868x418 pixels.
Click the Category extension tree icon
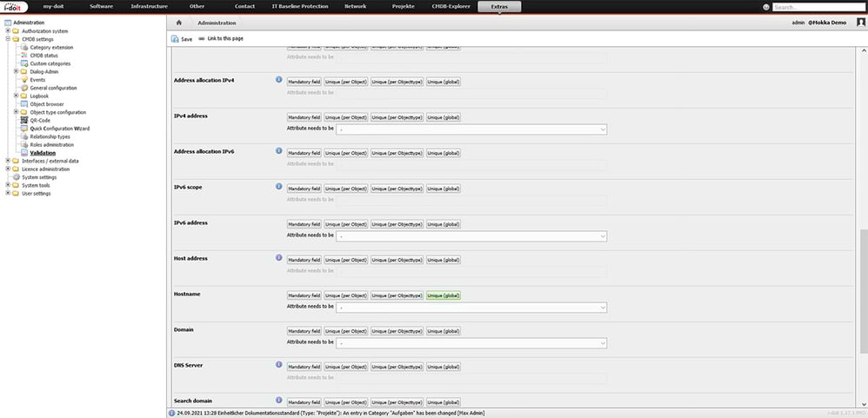click(24, 48)
